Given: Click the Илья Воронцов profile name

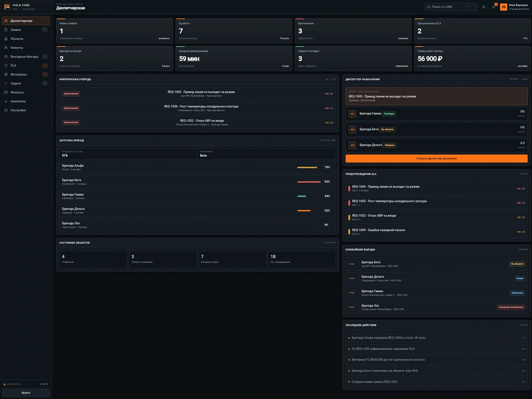Looking at the screenshot, I should point(518,5).
